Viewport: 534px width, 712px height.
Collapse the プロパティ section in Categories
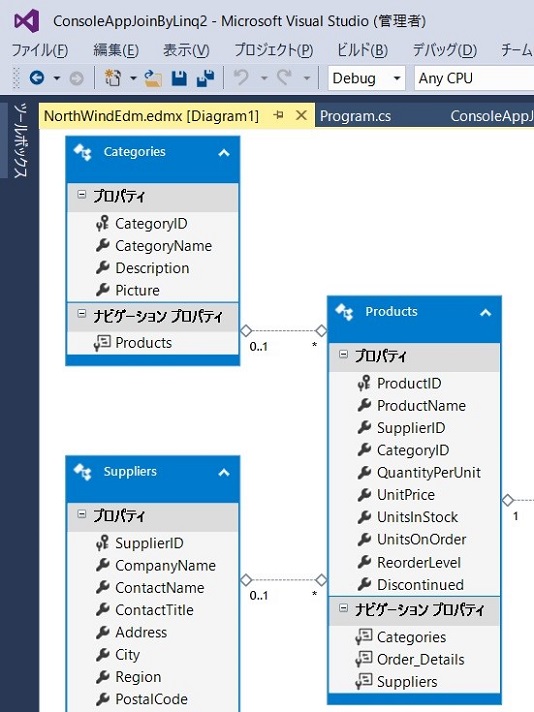coord(82,195)
